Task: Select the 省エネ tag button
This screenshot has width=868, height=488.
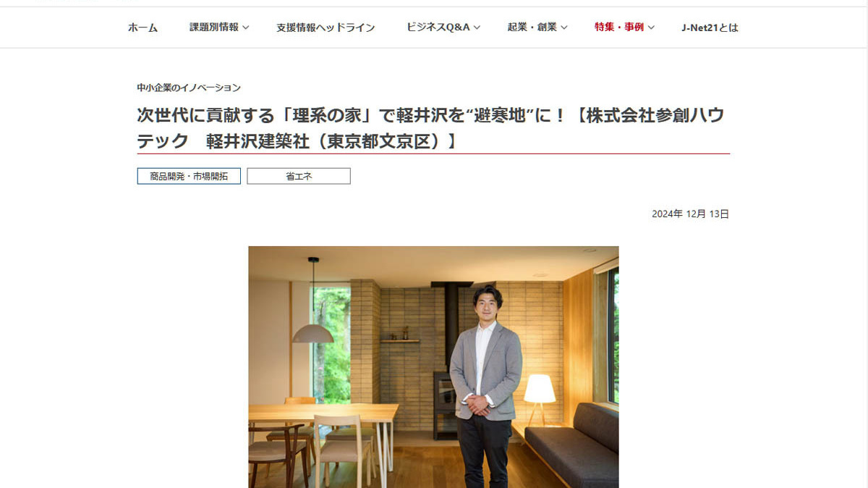Action: (299, 176)
